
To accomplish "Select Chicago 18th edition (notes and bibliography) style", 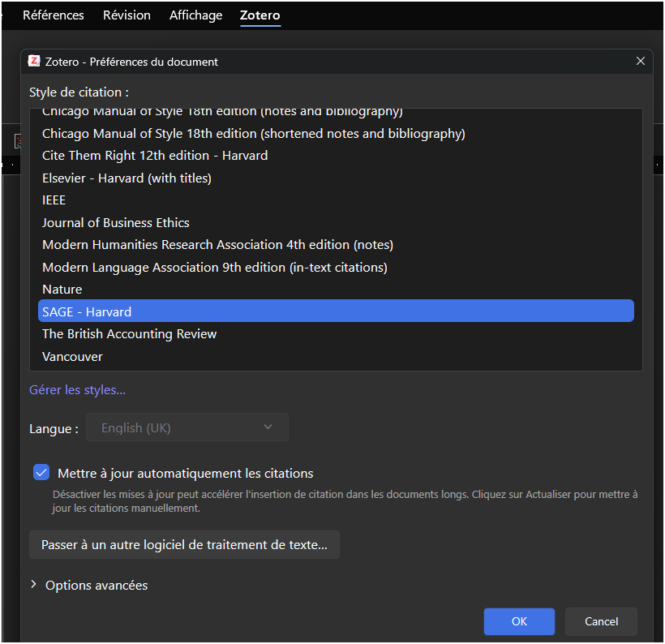I will click(x=336, y=113).
